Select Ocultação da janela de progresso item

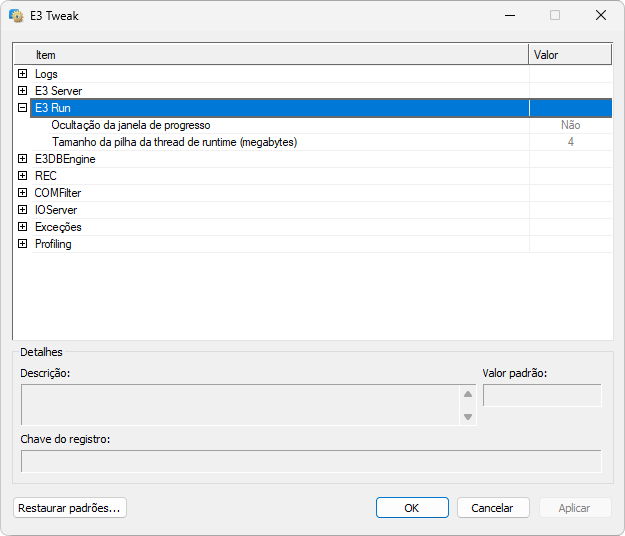[x=130, y=125]
